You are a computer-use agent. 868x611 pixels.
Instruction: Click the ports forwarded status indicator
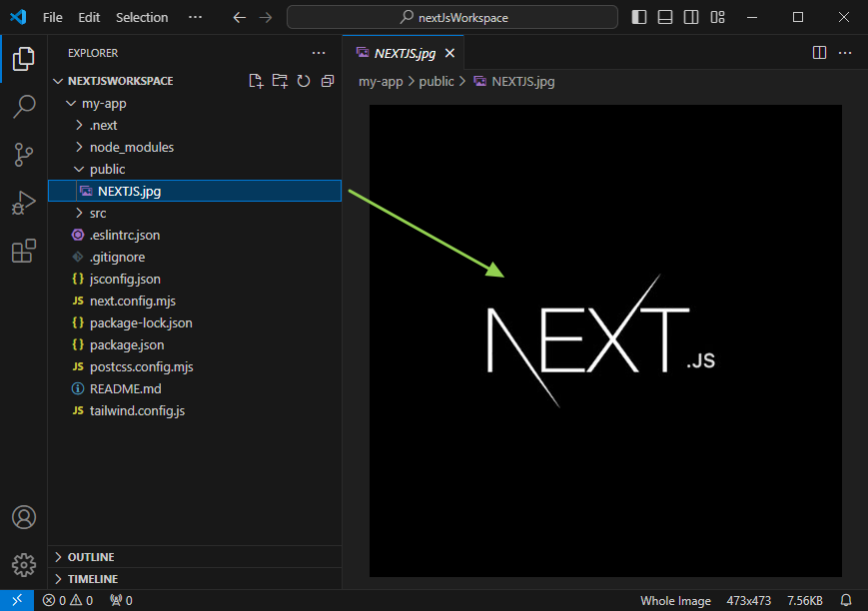click(x=121, y=600)
